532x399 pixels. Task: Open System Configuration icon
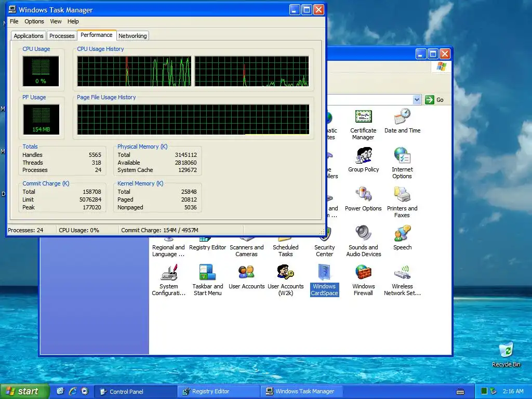(169, 280)
